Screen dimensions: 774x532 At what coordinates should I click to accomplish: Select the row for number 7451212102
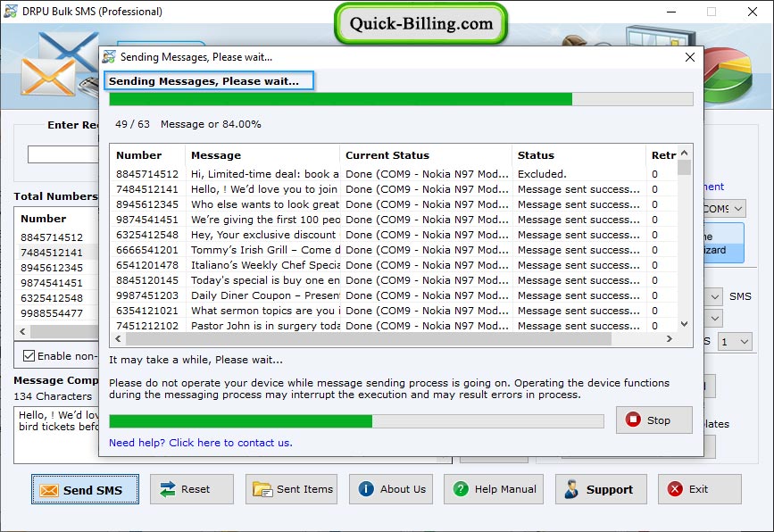pyautogui.click(x=395, y=326)
